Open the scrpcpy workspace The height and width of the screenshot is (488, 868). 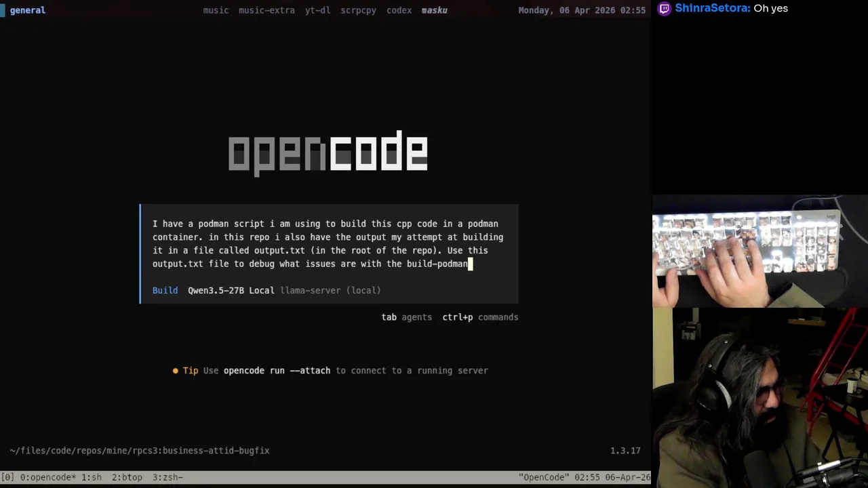click(358, 10)
